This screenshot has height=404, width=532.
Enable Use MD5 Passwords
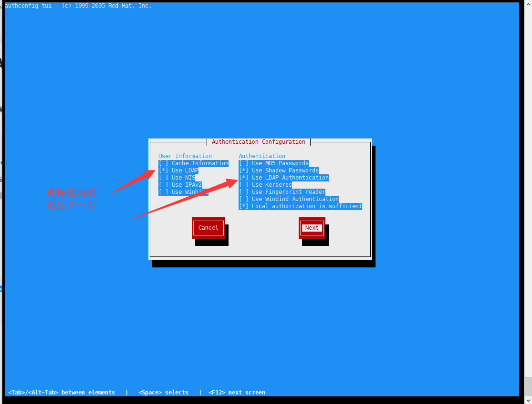273,163
